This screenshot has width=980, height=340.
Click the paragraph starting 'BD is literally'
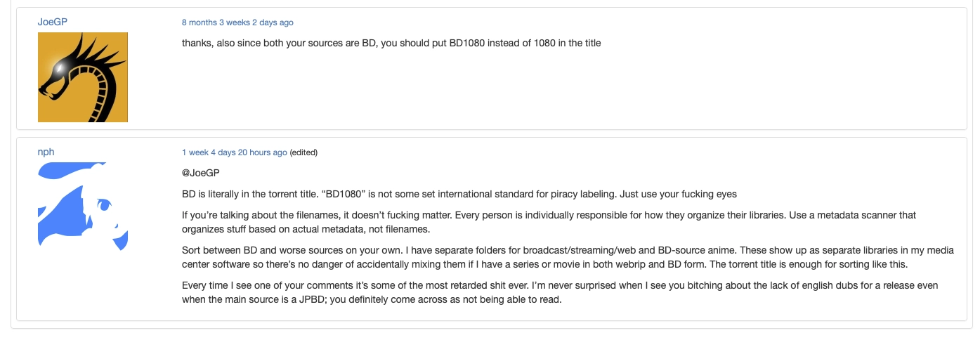[459, 194]
